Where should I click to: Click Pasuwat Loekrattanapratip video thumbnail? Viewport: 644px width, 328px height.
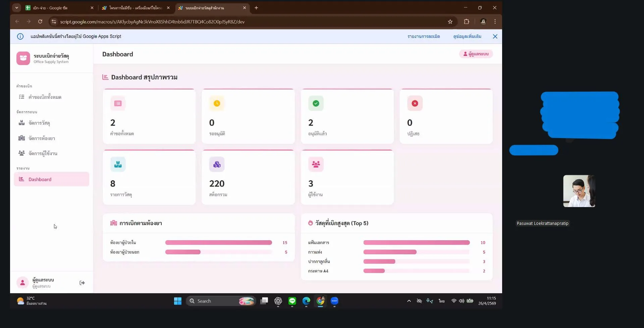(579, 191)
